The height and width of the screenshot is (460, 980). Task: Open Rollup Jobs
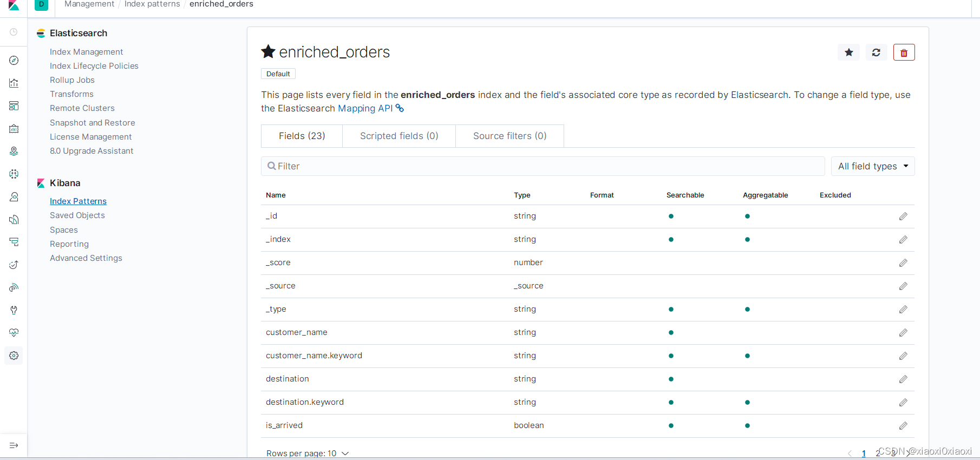tap(72, 80)
